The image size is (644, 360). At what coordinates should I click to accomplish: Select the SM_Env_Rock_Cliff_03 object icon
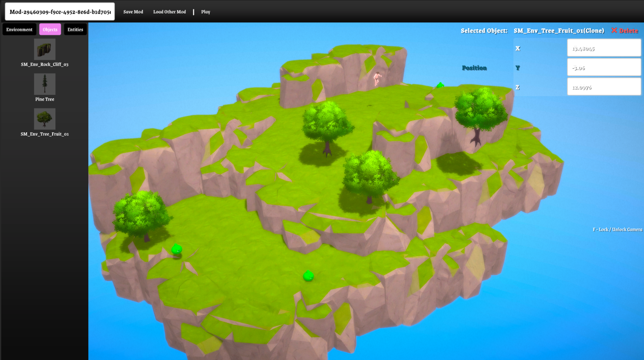click(x=45, y=49)
